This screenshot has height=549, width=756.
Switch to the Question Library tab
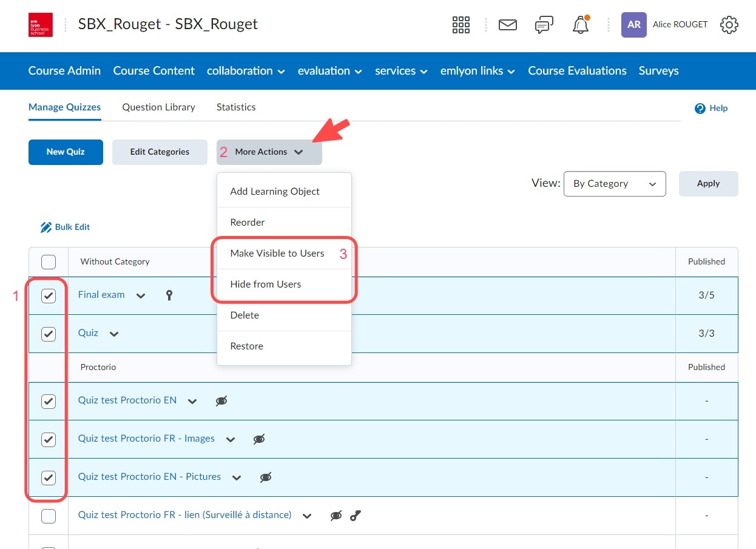point(158,107)
